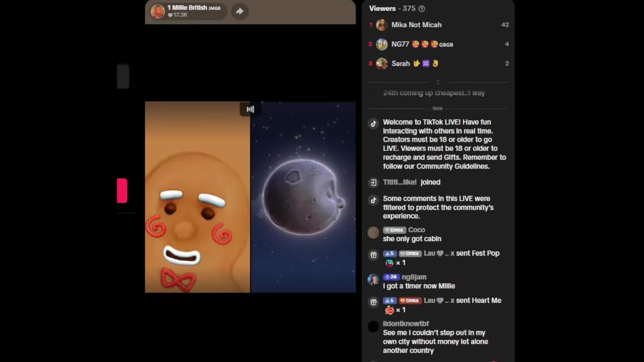Screen dimensions: 644x362
Task: Click the pink button left of video
Action: pyautogui.click(x=122, y=191)
